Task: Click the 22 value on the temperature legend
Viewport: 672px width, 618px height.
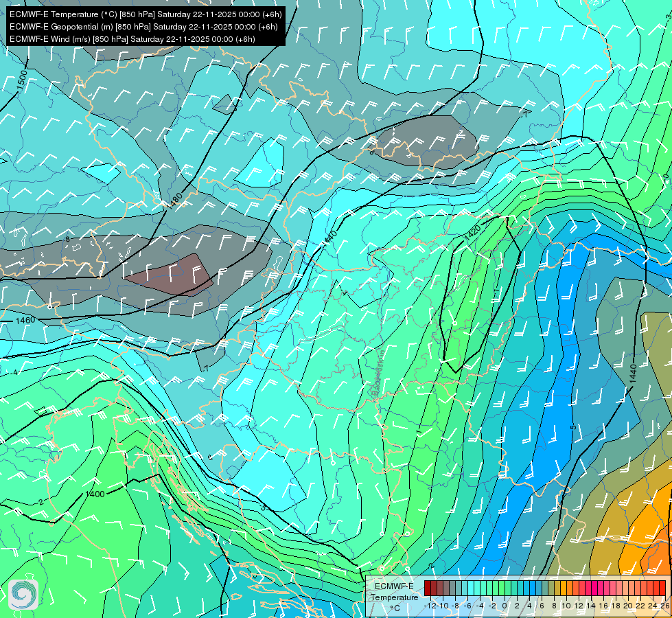Action: click(640, 606)
